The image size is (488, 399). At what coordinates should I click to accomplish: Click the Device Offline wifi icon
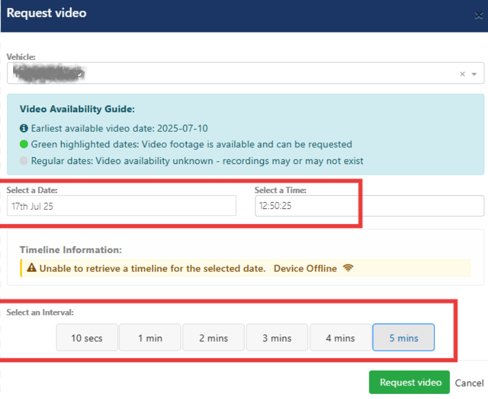pos(348,268)
